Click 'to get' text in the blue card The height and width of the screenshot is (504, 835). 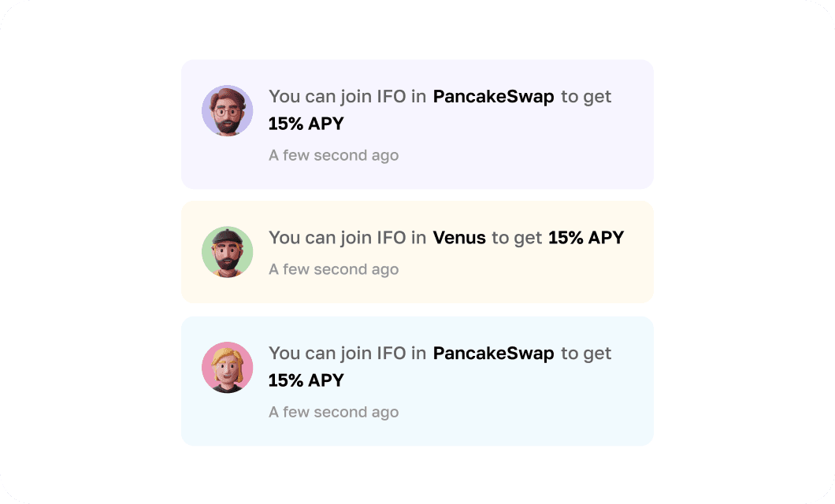[586, 354]
